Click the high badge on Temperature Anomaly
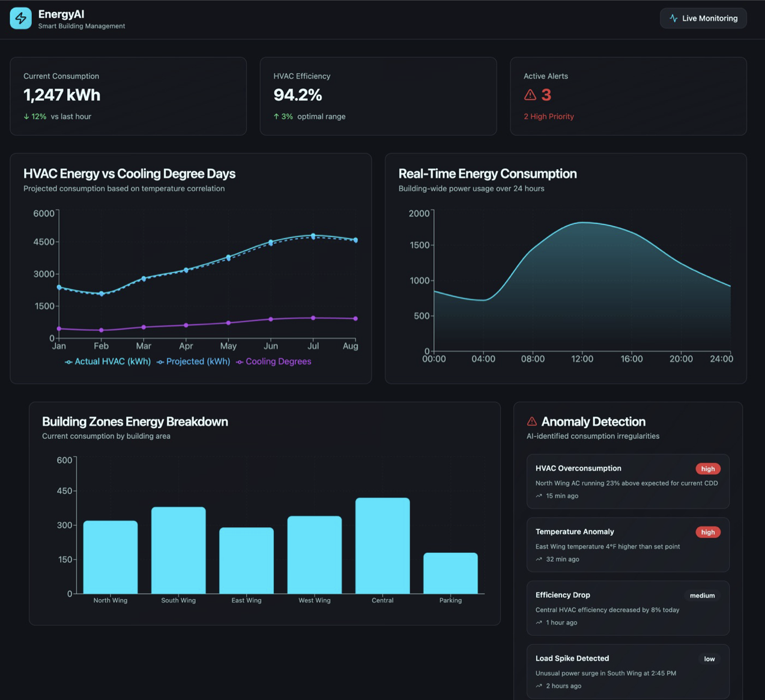The height and width of the screenshot is (700, 765). pyautogui.click(x=708, y=532)
